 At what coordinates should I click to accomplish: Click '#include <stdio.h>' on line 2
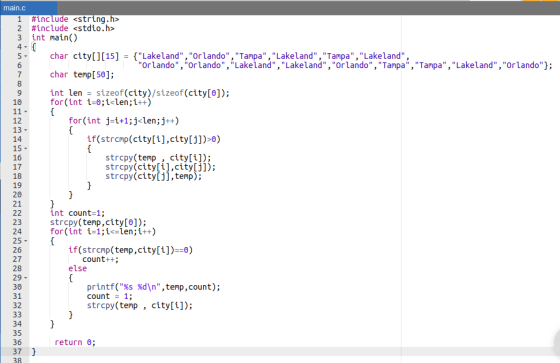[x=73, y=28]
